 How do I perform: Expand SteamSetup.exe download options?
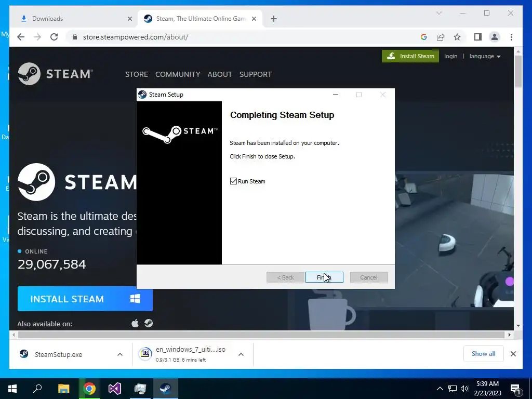(120, 354)
